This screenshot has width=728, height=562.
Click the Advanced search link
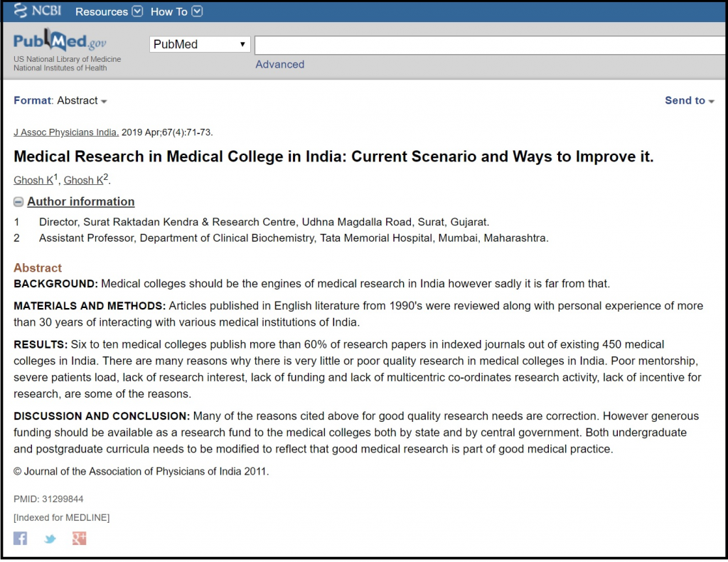click(279, 65)
